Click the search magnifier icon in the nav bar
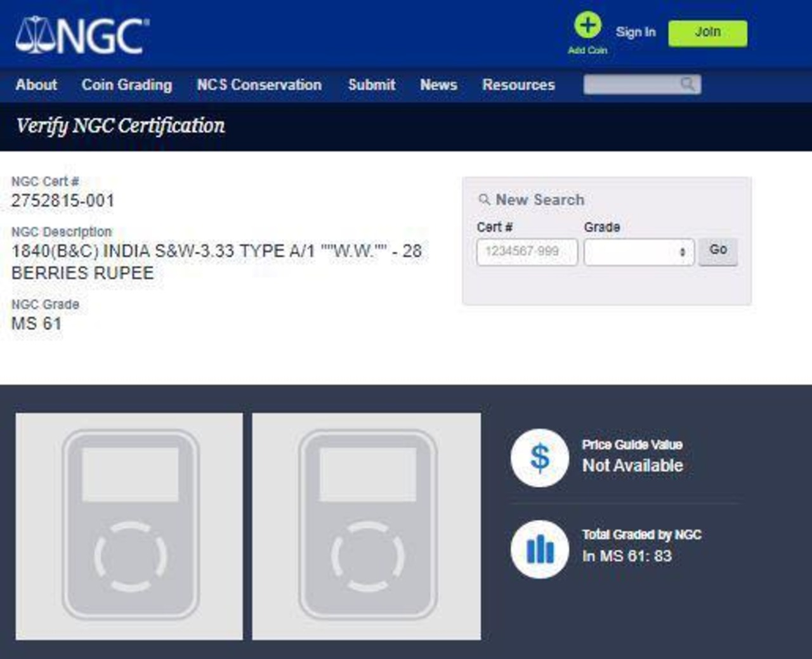Screen dimensions: 812x659 [x=687, y=84]
